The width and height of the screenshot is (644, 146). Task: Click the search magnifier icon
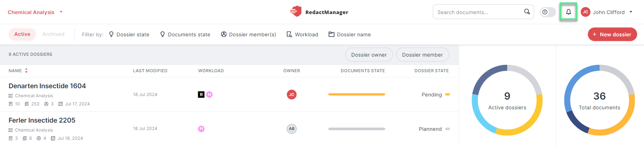point(527,12)
